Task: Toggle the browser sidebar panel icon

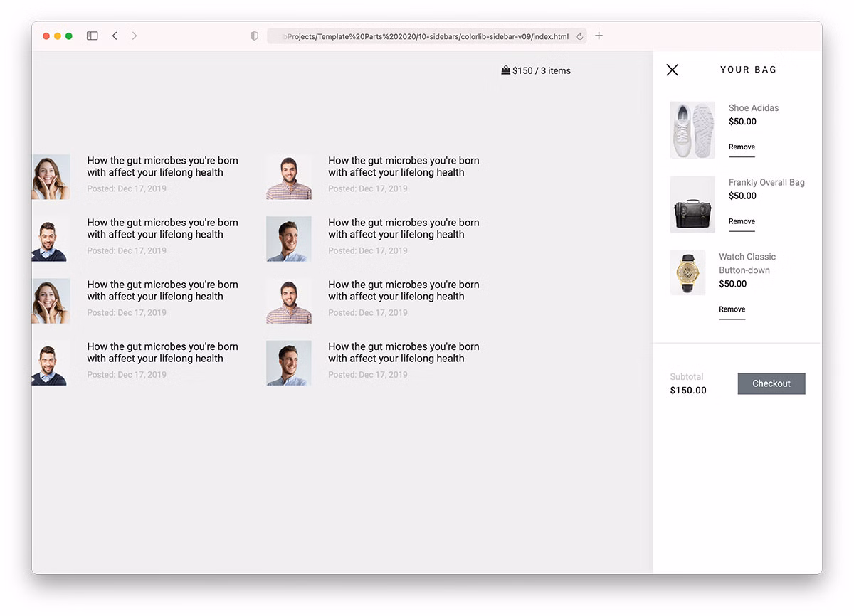Action: pos(93,36)
